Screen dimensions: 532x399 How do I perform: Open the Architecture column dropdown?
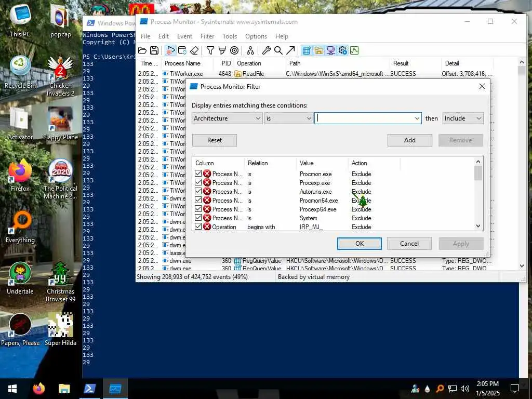pos(227,118)
